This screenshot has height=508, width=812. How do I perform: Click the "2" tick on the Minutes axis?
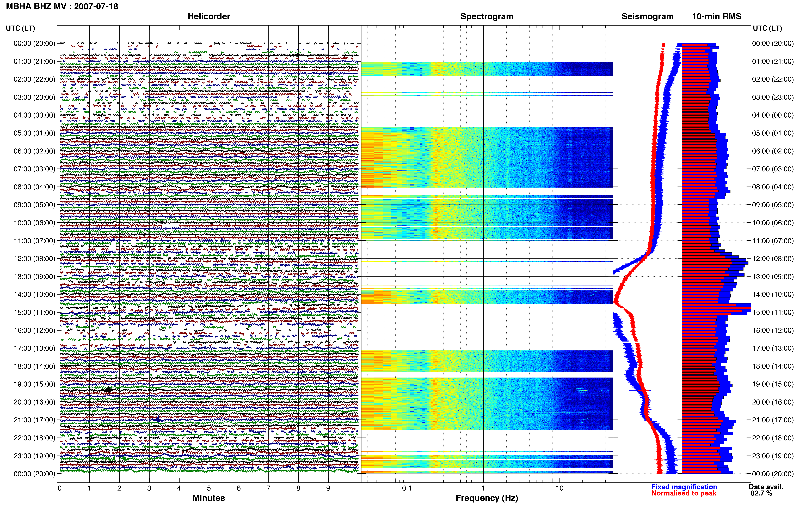click(x=119, y=488)
